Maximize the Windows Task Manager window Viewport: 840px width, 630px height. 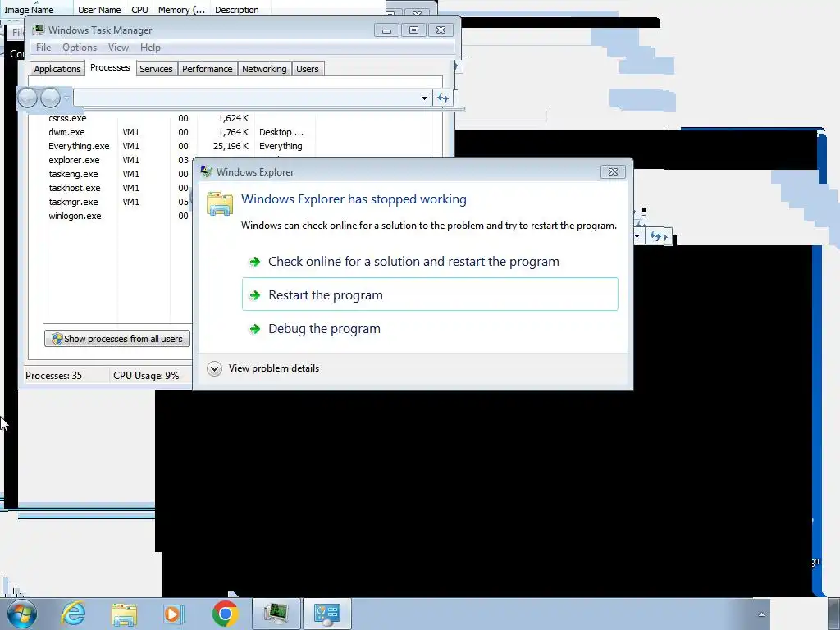point(413,30)
